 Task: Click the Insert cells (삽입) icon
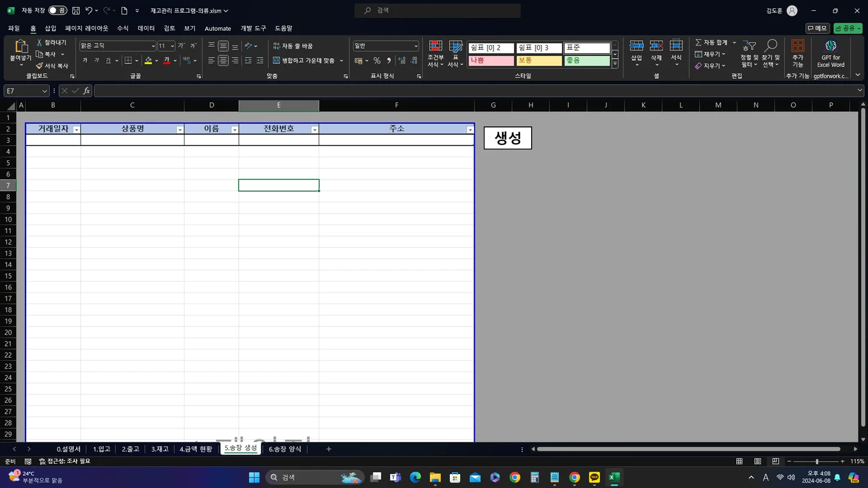637,46
